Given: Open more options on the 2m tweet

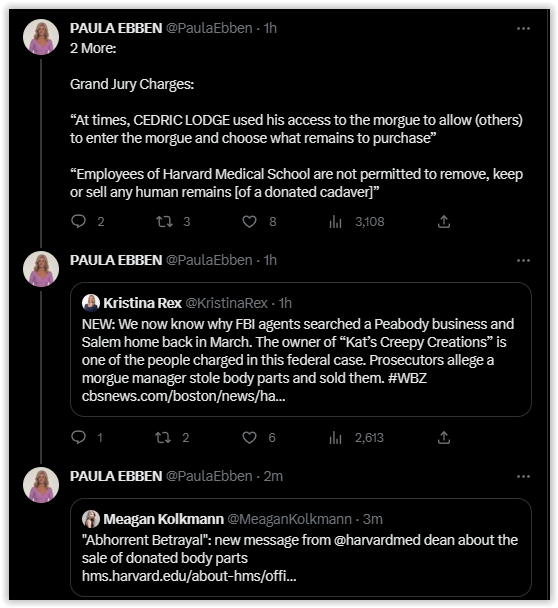Looking at the screenshot, I should coord(523,476).
